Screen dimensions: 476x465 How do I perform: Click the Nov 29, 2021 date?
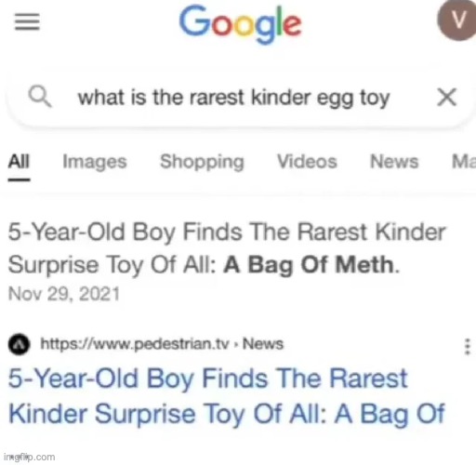pyautogui.click(x=64, y=294)
